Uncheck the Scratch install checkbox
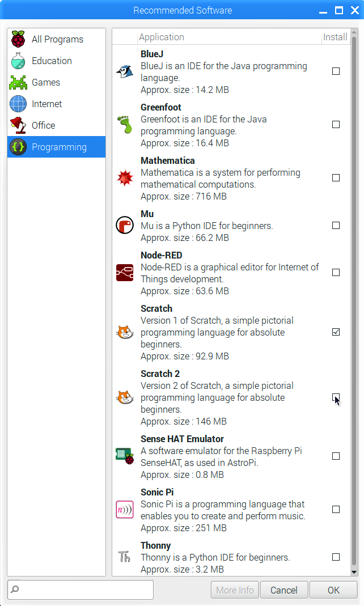The height and width of the screenshot is (606, 364). point(336,332)
